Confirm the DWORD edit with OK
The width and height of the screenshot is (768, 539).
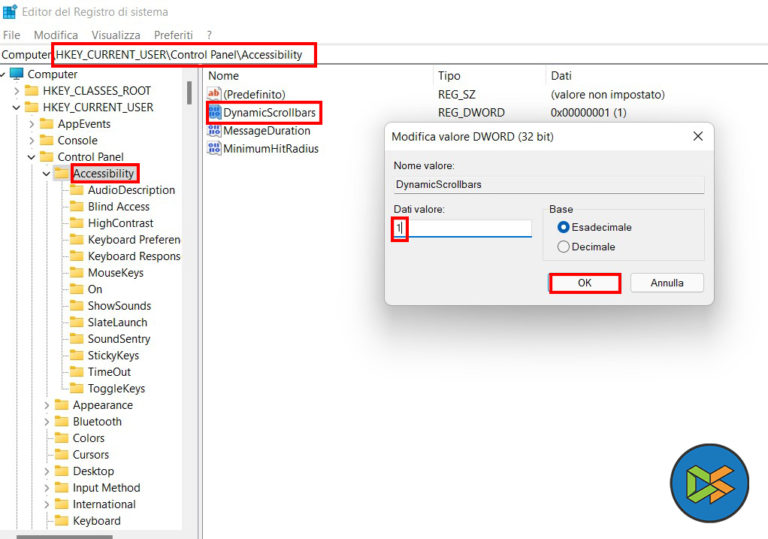pos(585,283)
